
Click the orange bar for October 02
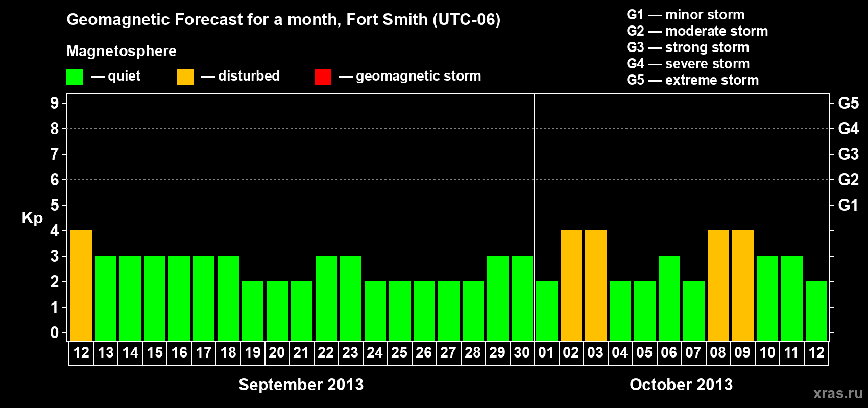tap(571, 286)
